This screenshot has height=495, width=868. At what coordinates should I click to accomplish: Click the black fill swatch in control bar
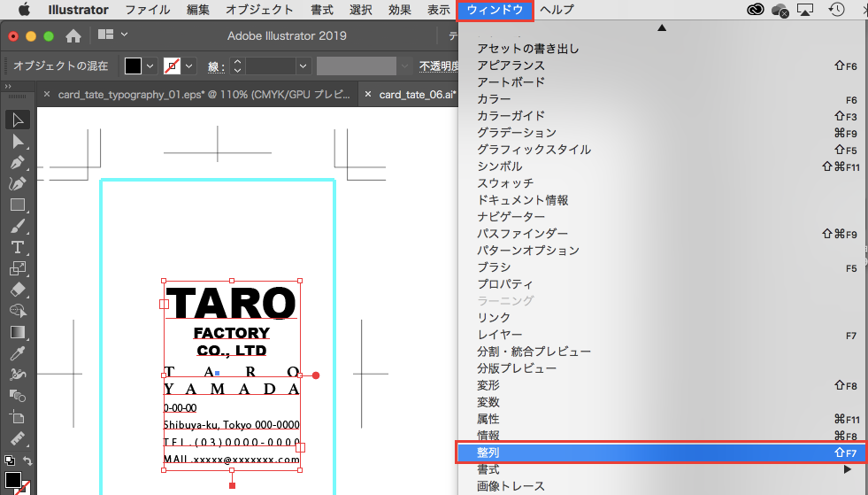coord(133,66)
